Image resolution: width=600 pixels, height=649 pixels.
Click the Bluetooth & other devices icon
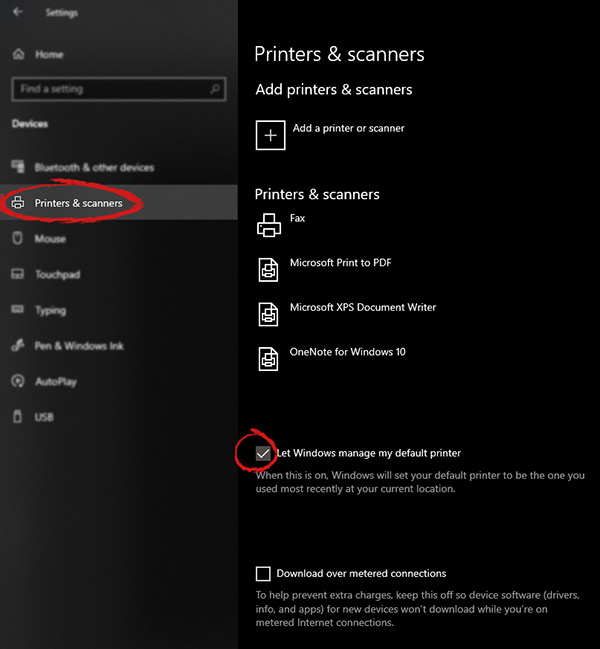(x=18, y=166)
